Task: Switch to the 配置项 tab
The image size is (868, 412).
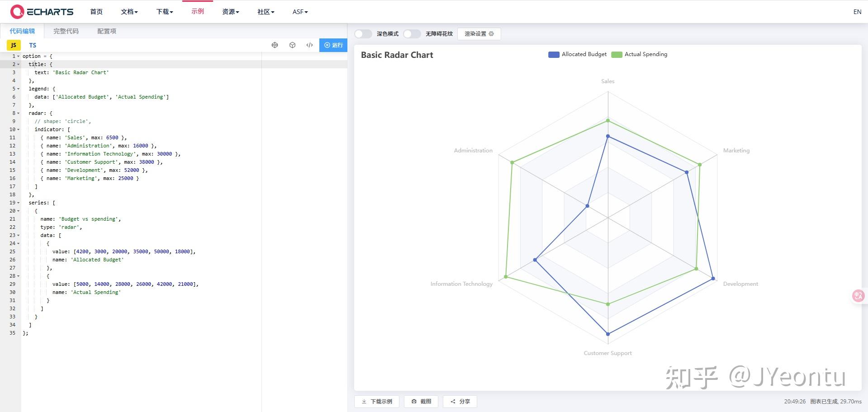Action: click(107, 31)
